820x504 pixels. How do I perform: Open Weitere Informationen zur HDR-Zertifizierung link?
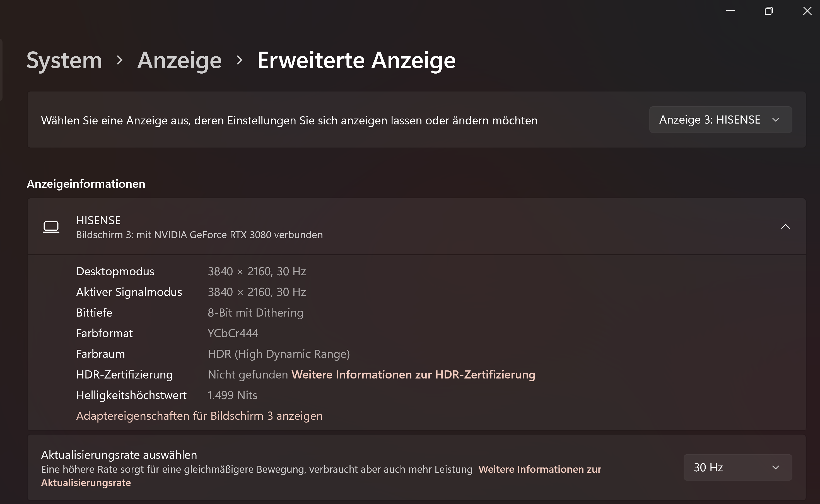[x=413, y=374]
